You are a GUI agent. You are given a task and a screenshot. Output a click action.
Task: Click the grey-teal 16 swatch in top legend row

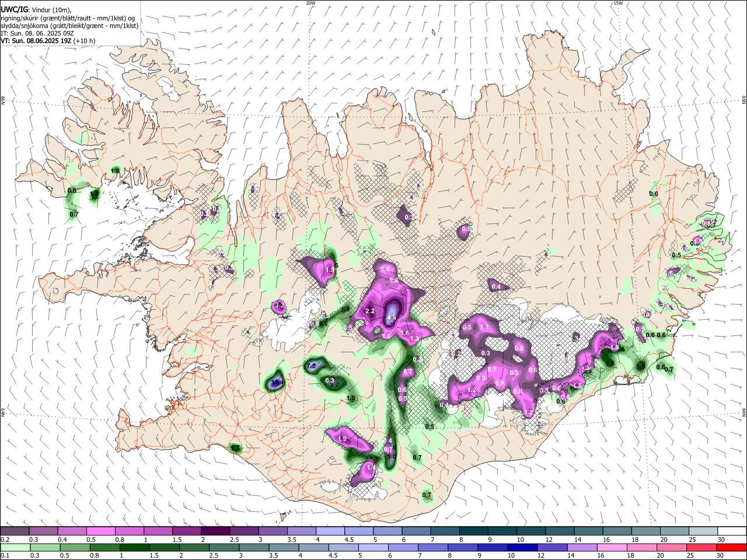pos(618,531)
